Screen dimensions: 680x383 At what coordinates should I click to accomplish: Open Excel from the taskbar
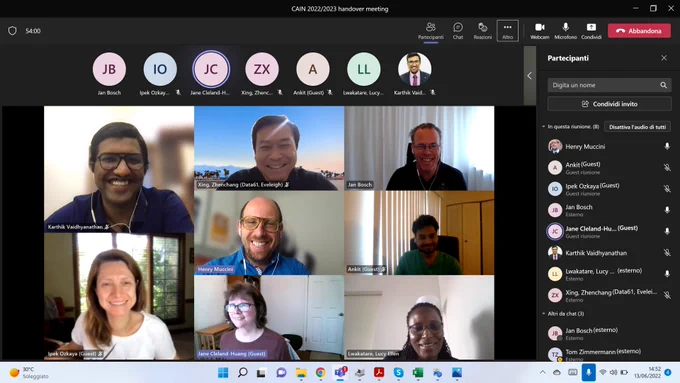point(418,373)
